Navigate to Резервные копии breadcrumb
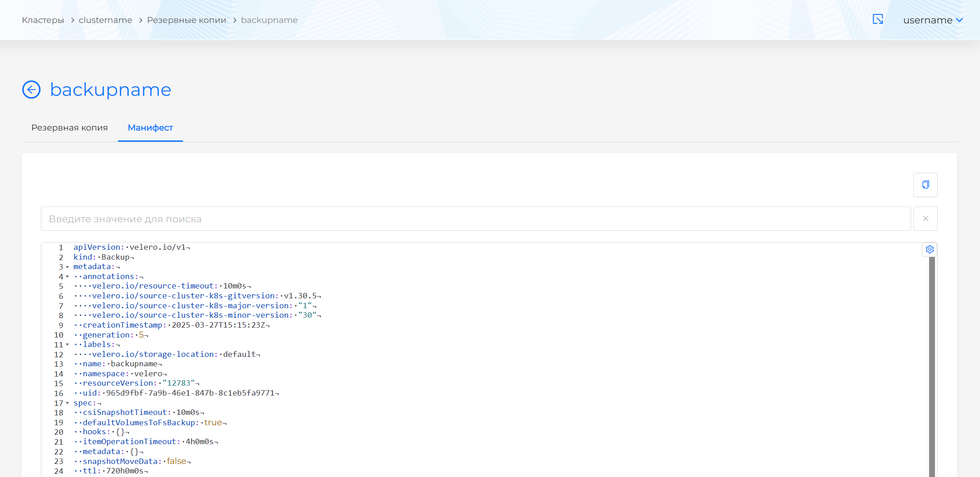The image size is (980, 477). (x=186, y=20)
